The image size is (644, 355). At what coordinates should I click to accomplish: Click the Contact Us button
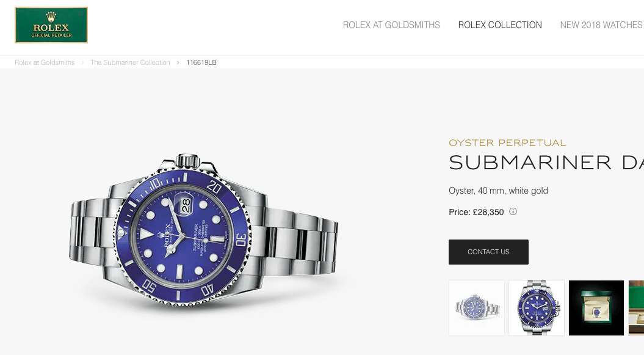tap(488, 252)
